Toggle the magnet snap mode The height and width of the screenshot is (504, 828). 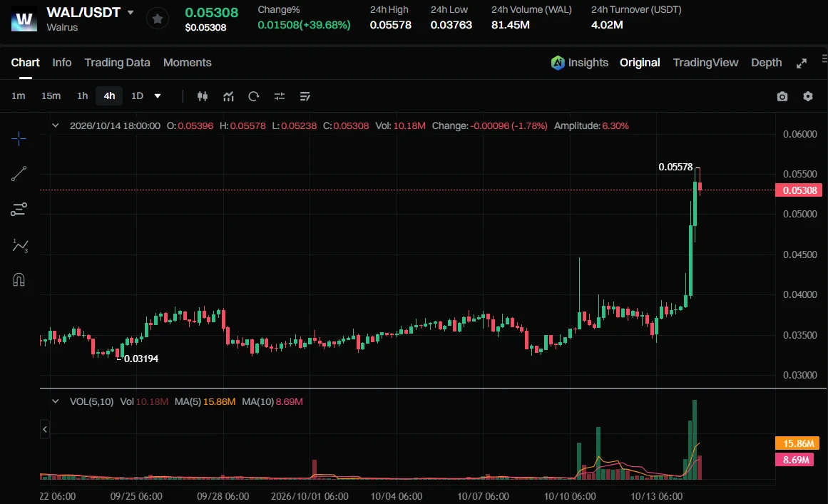pyautogui.click(x=19, y=279)
